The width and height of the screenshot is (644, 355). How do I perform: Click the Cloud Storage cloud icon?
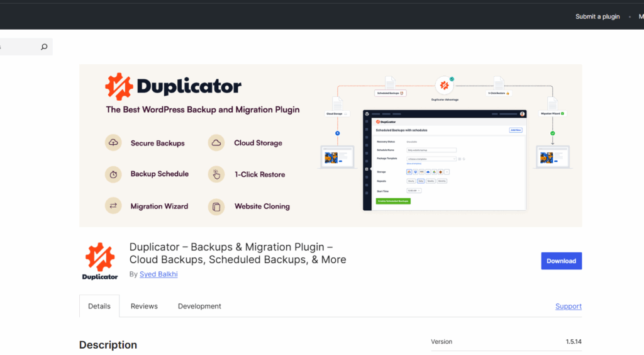[x=216, y=143]
